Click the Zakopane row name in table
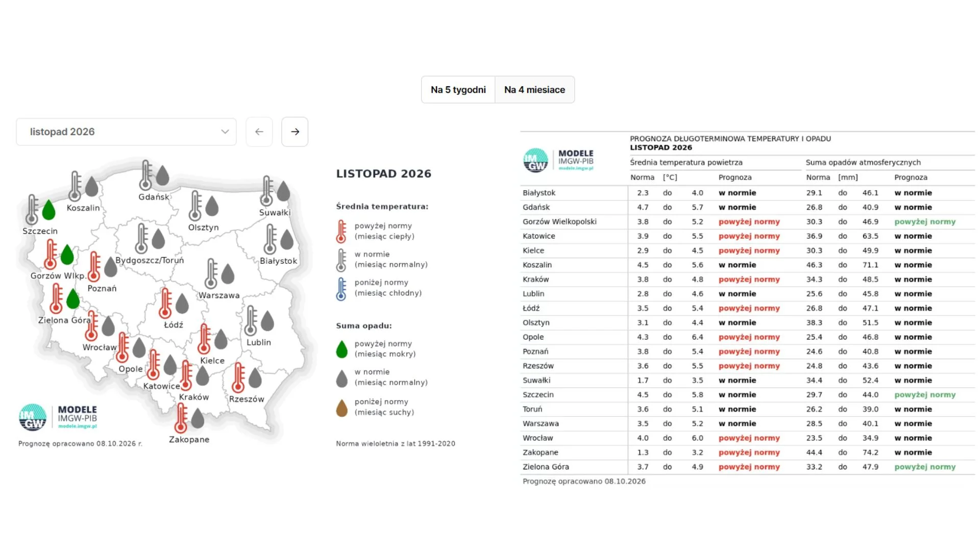980x551 pixels. (x=541, y=453)
